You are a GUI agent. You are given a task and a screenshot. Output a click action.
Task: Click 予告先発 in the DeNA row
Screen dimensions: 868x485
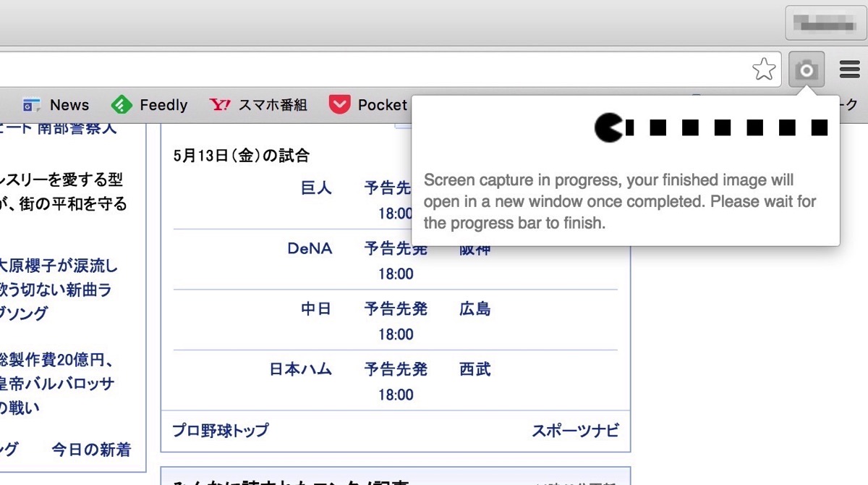coord(396,249)
